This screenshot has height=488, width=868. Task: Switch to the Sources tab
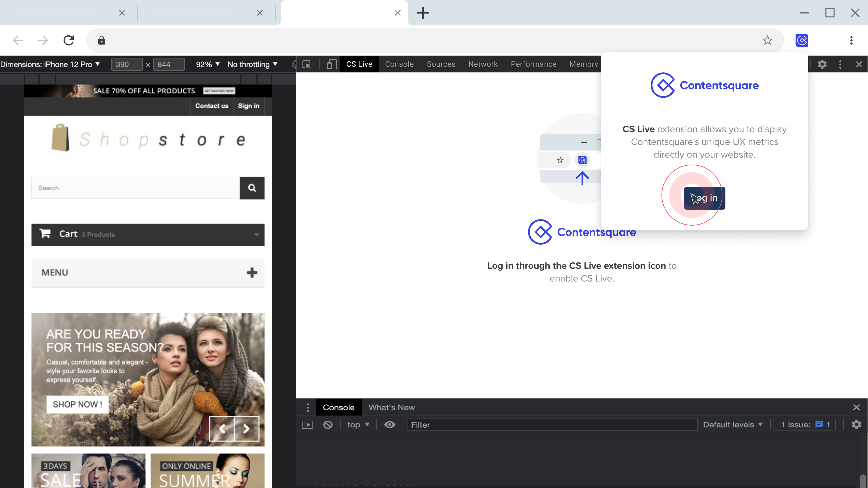pos(441,64)
